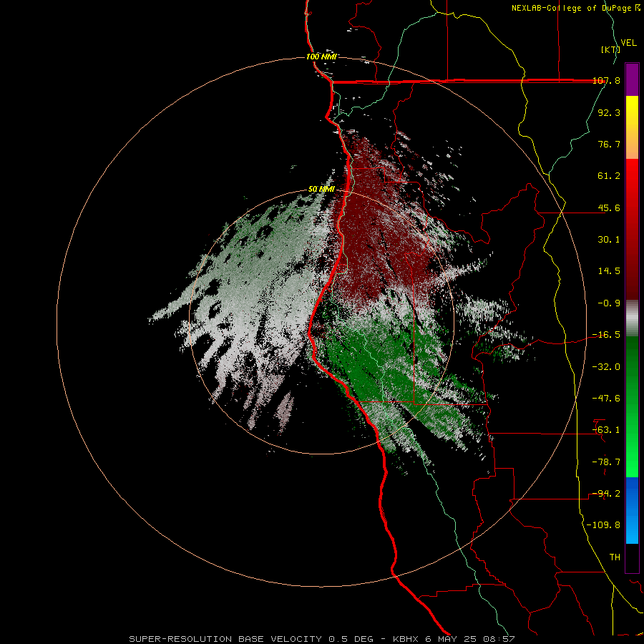Click the -16.5 velocity scale value
Image resolution: width=644 pixels, height=644 pixels.
coord(606,335)
